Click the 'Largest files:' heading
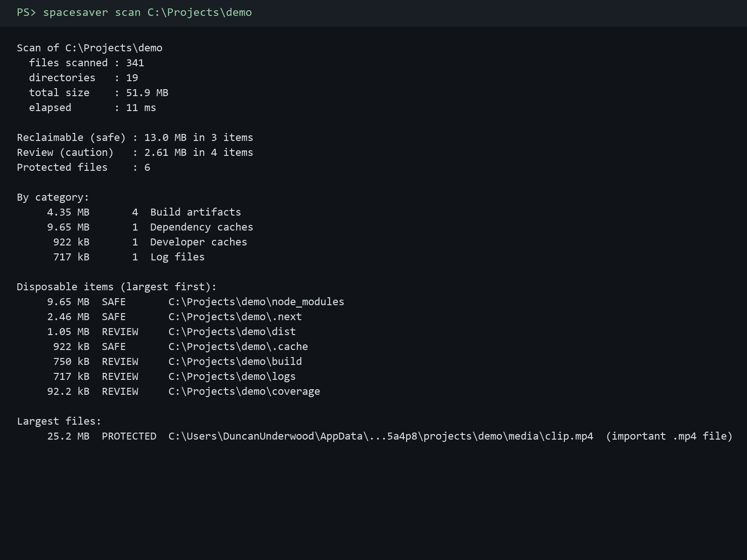The height and width of the screenshot is (560, 747). click(x=59, y=421)
